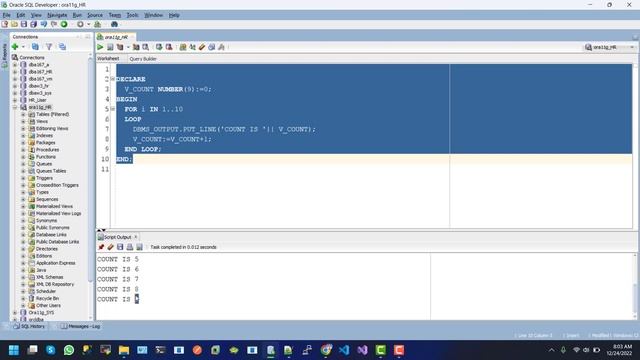Click the Filter icon in Connections panel

[49, 47]
